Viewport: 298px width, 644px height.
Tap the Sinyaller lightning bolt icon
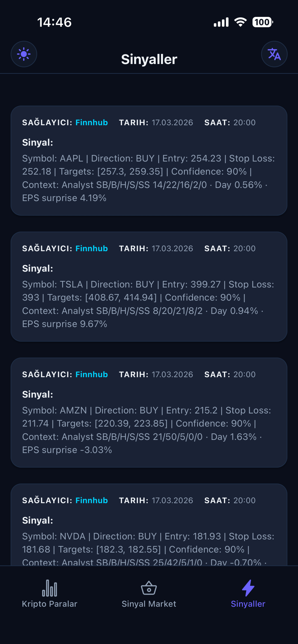pyautogui.click(x=248, y=588)
